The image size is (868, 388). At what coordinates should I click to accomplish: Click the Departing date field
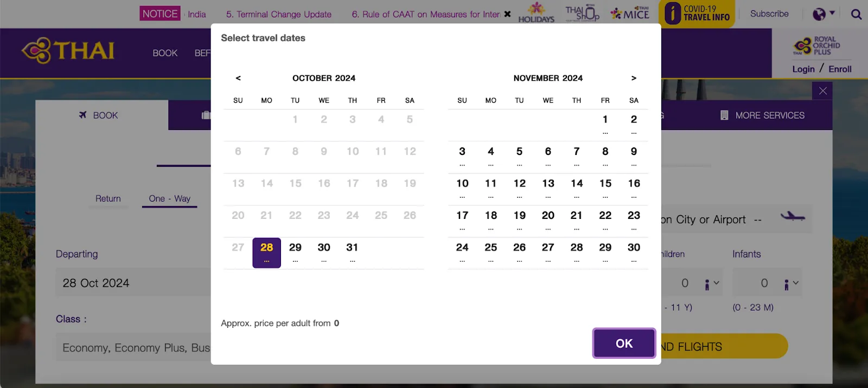click(133, 283)
